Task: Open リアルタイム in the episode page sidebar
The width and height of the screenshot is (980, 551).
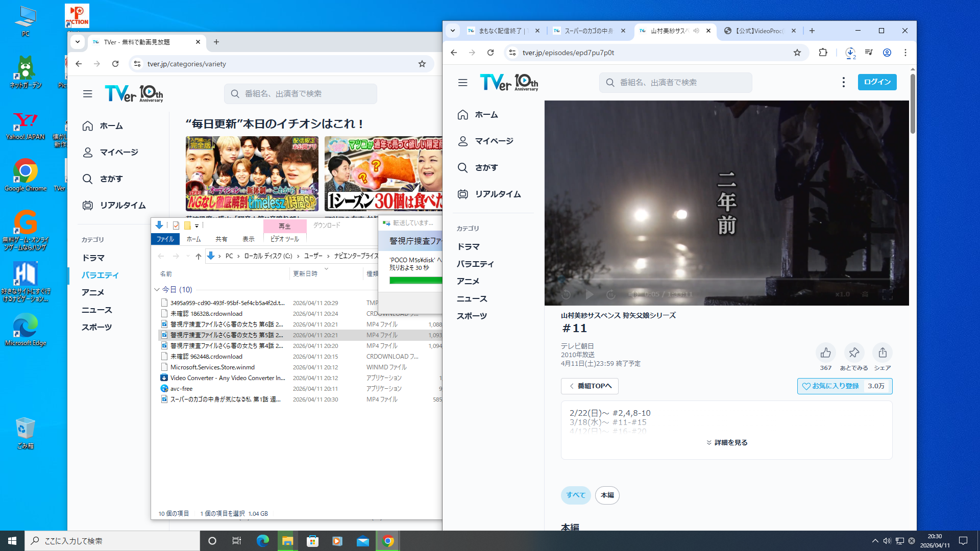Action: (489, 194)
